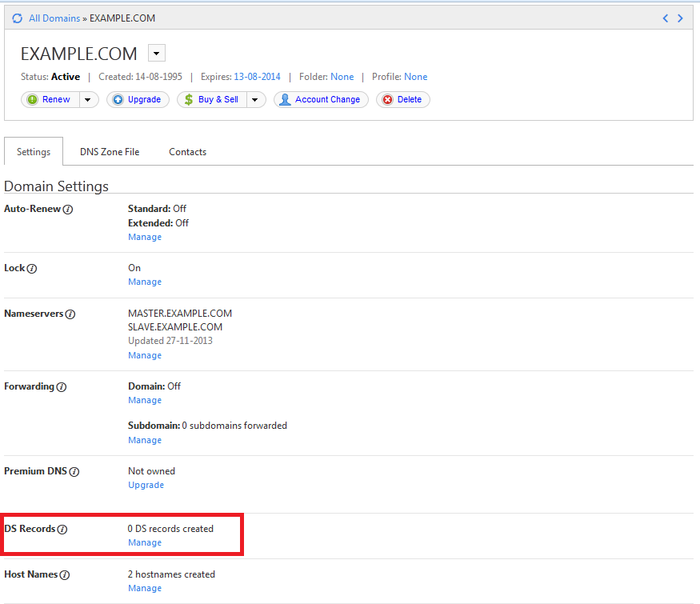700x604 pixels.
Task: Click the DS Records info icon
Action: tap(62, 529)
